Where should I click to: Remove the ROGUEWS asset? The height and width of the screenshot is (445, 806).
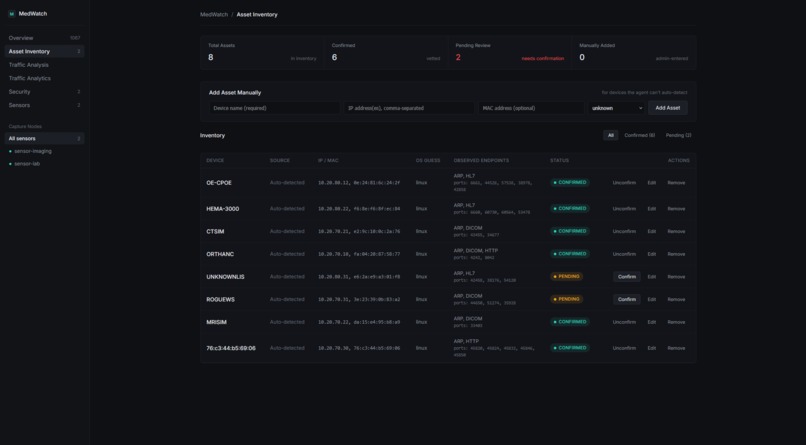coord(676,299)
